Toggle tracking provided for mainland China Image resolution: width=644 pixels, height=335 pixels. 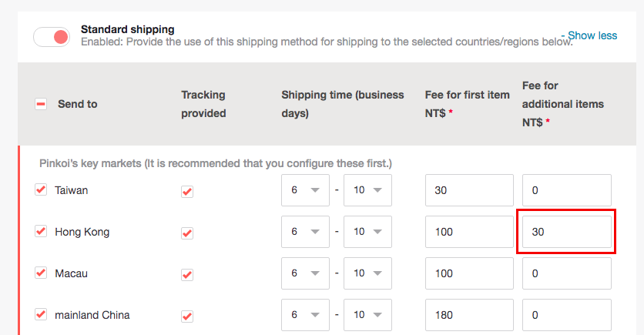pos(186,316)
